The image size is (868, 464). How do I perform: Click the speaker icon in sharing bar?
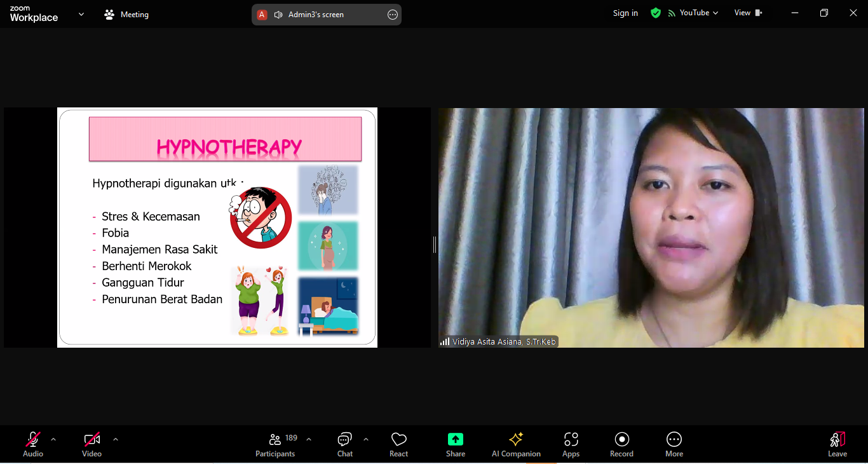pyautogui.click(x=278, y=15)
